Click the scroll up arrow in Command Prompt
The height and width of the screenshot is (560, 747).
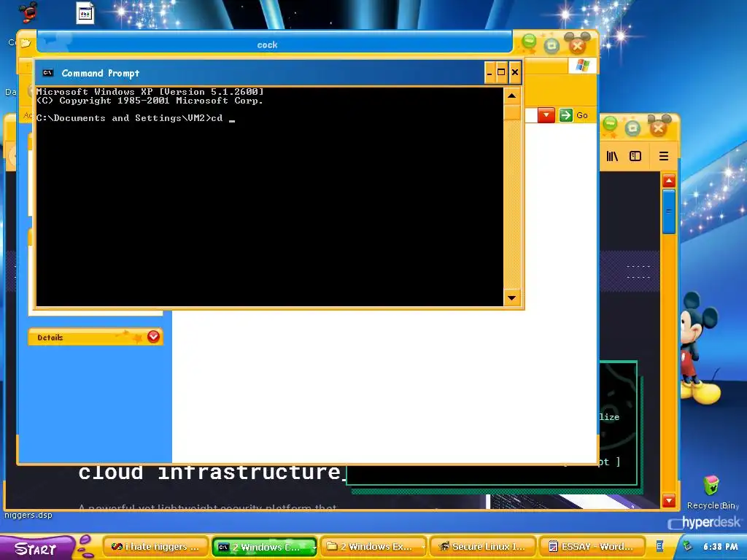click(511, 96)
